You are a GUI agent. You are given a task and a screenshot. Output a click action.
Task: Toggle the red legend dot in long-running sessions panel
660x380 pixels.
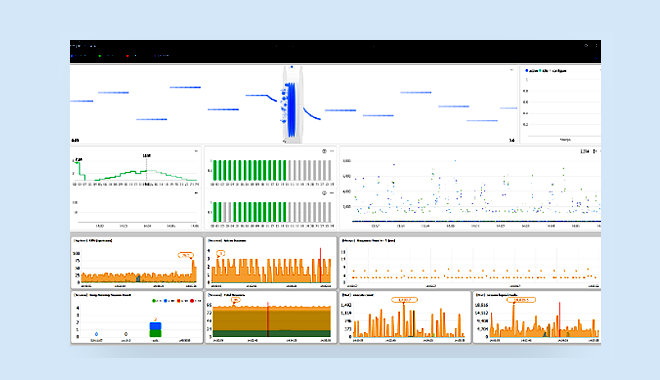pos(192,301)
